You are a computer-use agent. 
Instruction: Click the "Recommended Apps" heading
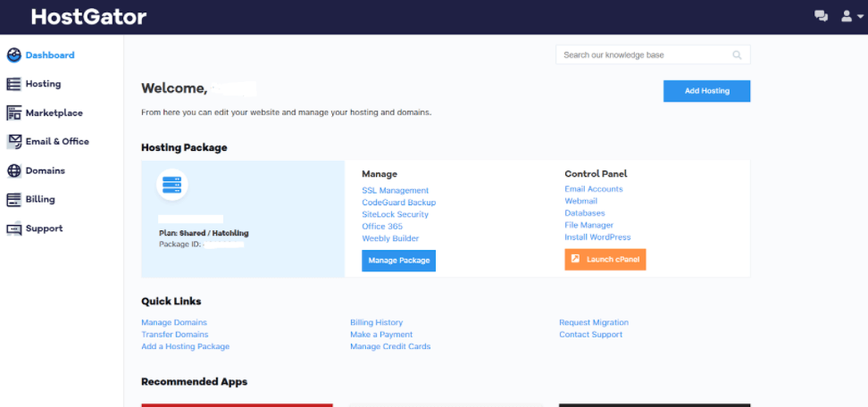(x=195, y=382)
